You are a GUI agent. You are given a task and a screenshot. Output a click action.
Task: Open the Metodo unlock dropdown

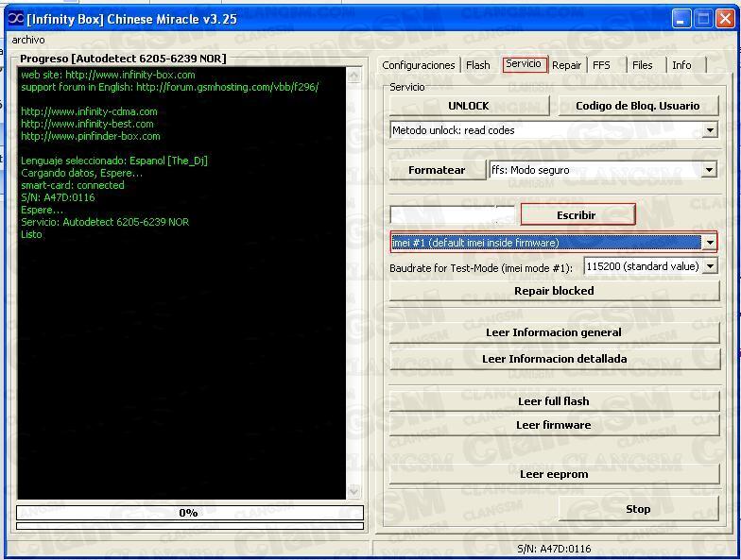click(709, 130)
